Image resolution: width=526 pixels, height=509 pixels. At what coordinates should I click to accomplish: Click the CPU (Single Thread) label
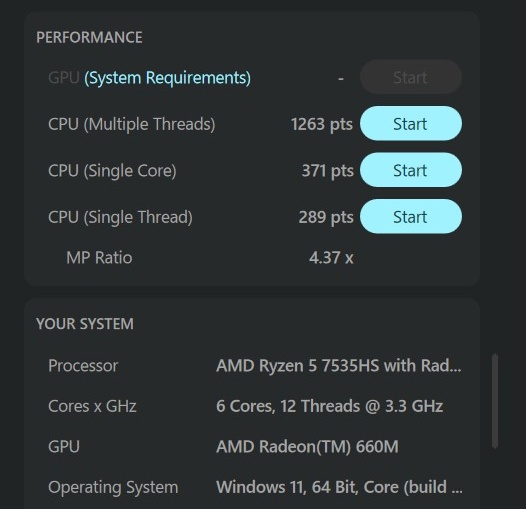point(120,217)
